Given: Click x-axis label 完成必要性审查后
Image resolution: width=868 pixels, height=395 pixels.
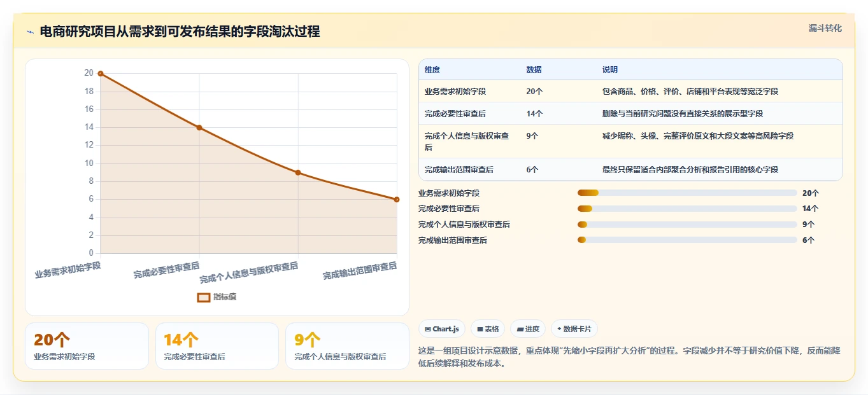Looking at the screenshot, I should click(167, 270).
